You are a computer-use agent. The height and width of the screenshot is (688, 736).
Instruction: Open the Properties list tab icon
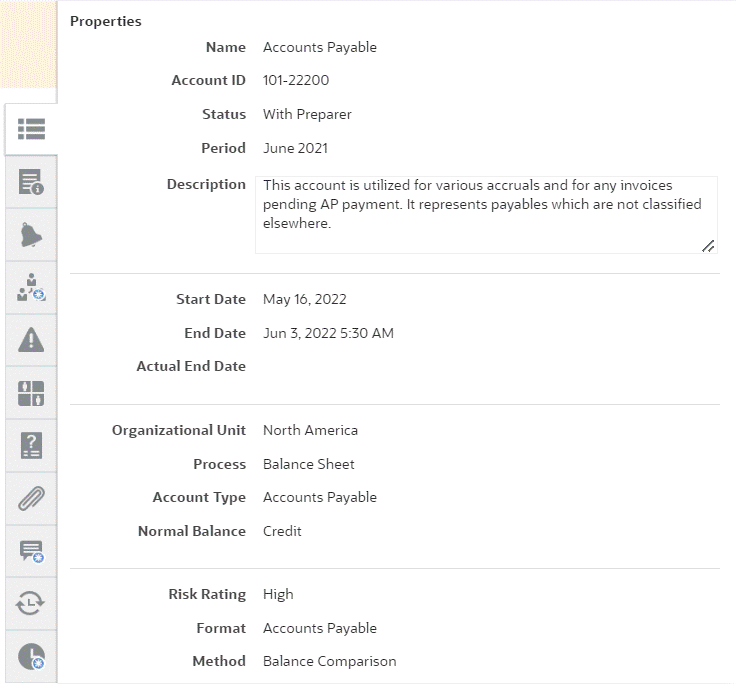pyautogui.click(x=31, y=129)
